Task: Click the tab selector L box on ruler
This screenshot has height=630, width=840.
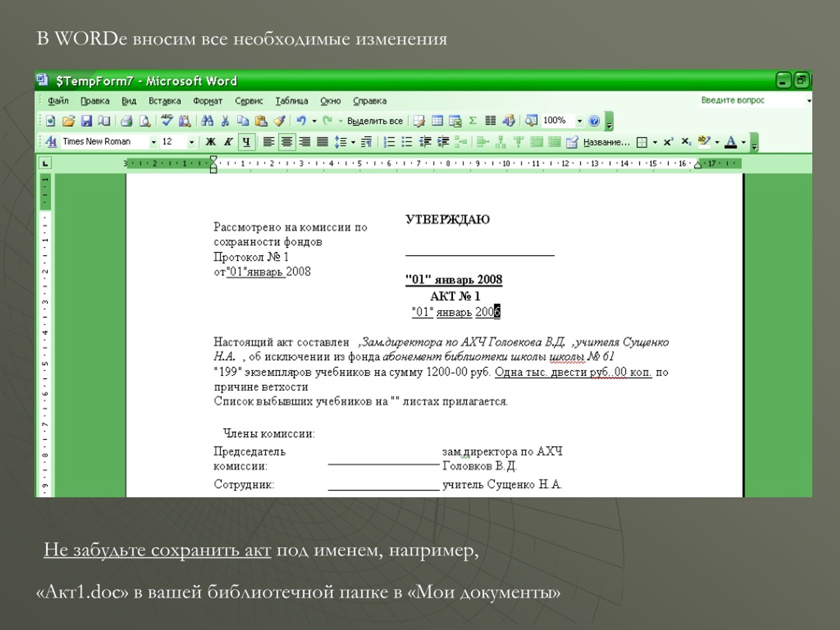Action: tap(45, 164)
